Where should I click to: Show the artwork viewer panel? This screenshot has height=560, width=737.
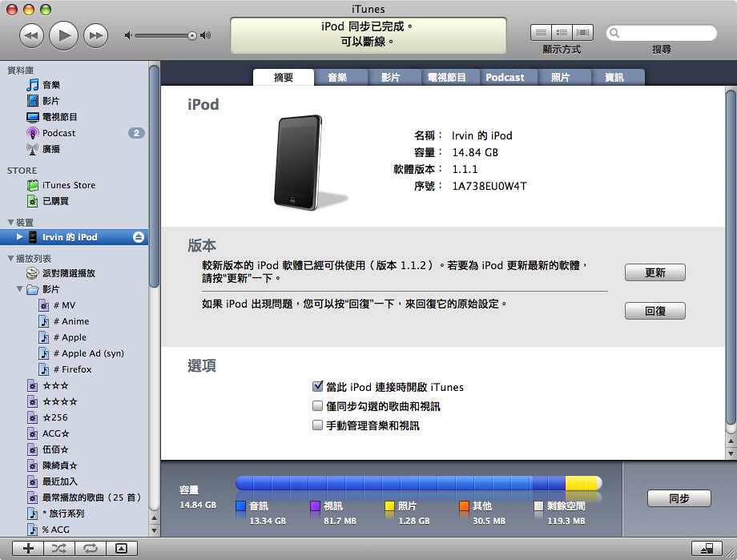point(121,548)
